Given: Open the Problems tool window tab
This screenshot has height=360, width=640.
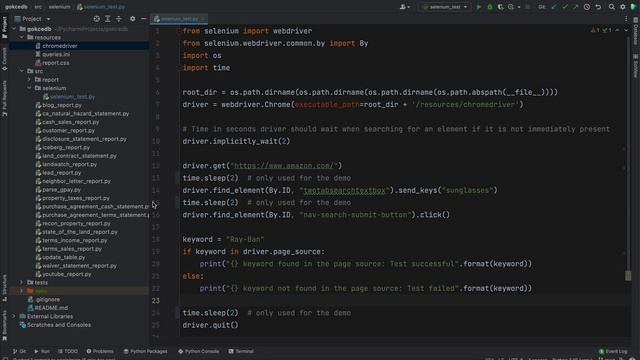Looking at the screenshot, I should click(x=100, y=351).
